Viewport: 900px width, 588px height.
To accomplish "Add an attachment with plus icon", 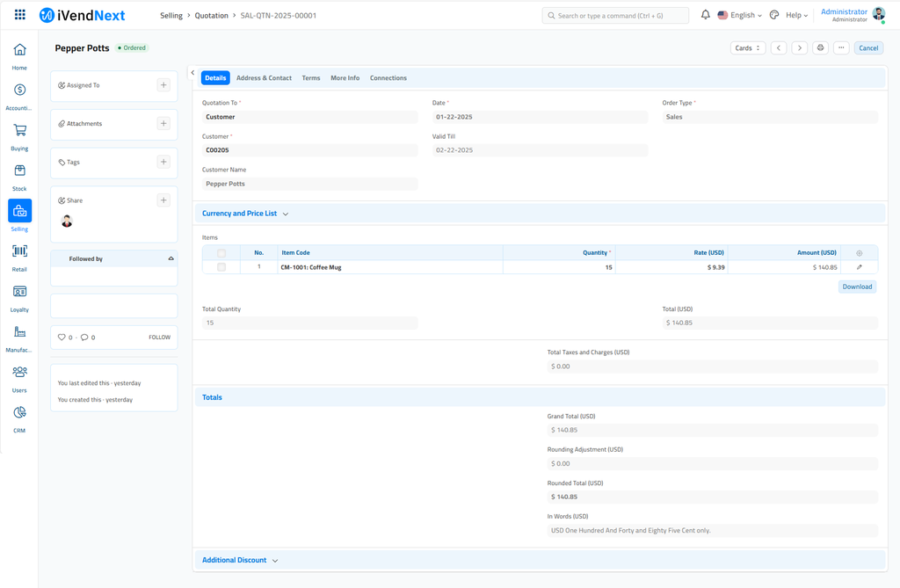I will coord(163,124).
